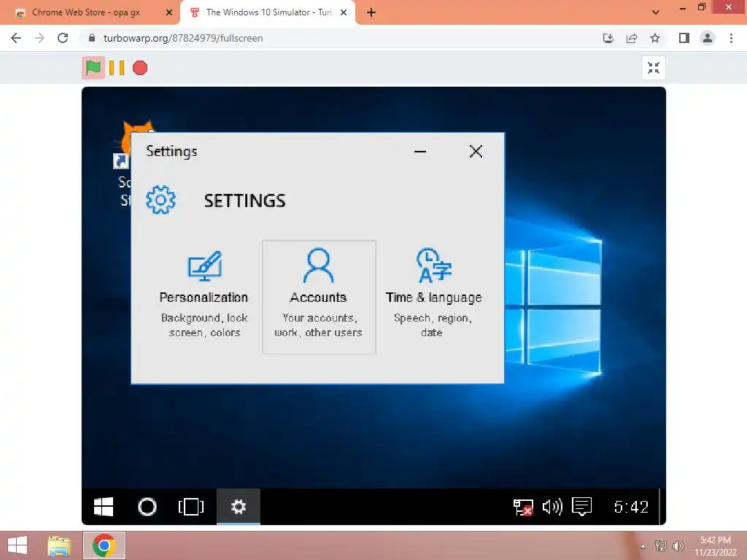Open Chrome tab search dropdown
The height and width of the screenshot is (560, 747).
[x=656, y=12]
